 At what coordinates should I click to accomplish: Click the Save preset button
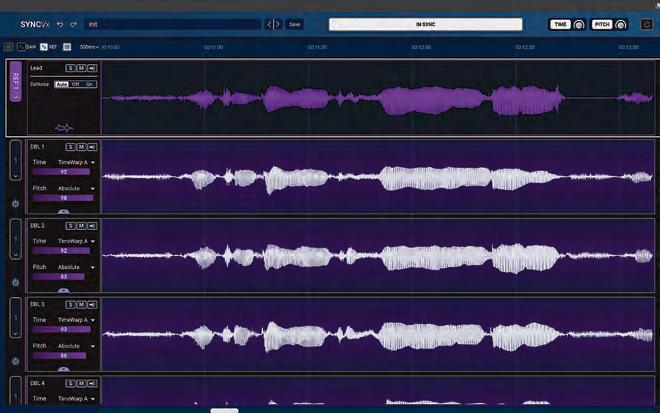click(294, 24)
